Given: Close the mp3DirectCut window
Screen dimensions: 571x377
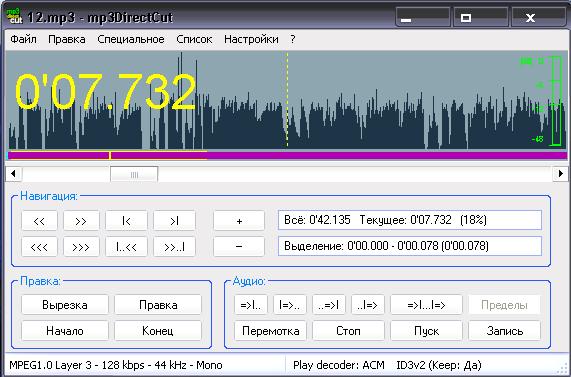Looking at the screenshot, I should [x=539, y=17].
